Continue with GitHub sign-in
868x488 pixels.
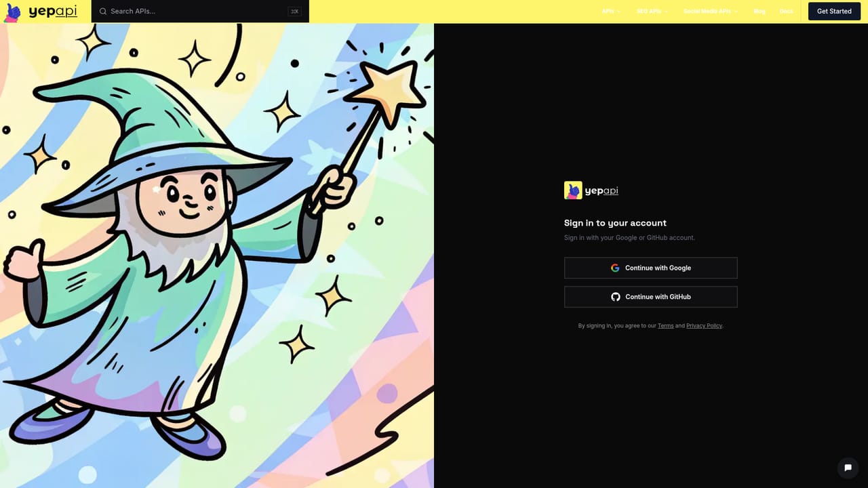[650, 297]
